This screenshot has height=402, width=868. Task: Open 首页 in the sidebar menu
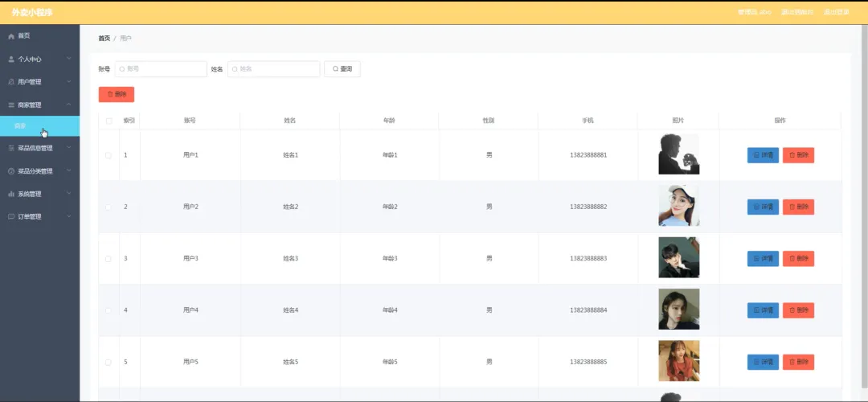(x=40, y=36)
